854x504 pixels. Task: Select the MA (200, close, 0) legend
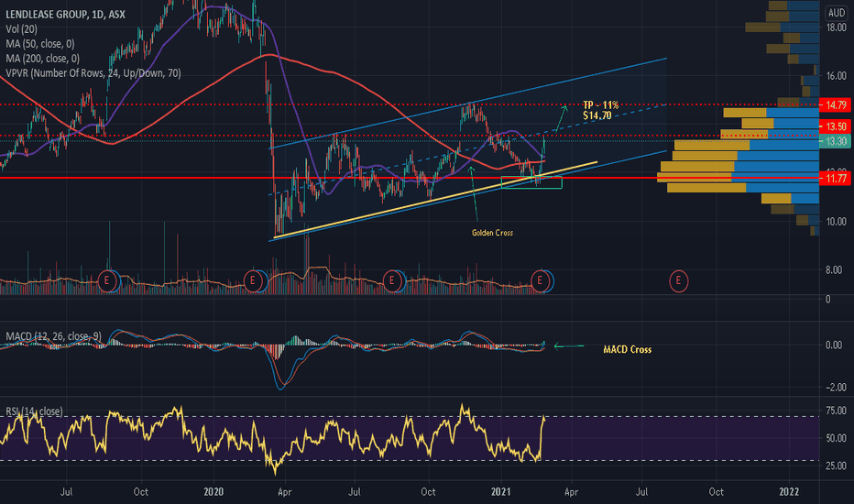[x=42, y=59]
